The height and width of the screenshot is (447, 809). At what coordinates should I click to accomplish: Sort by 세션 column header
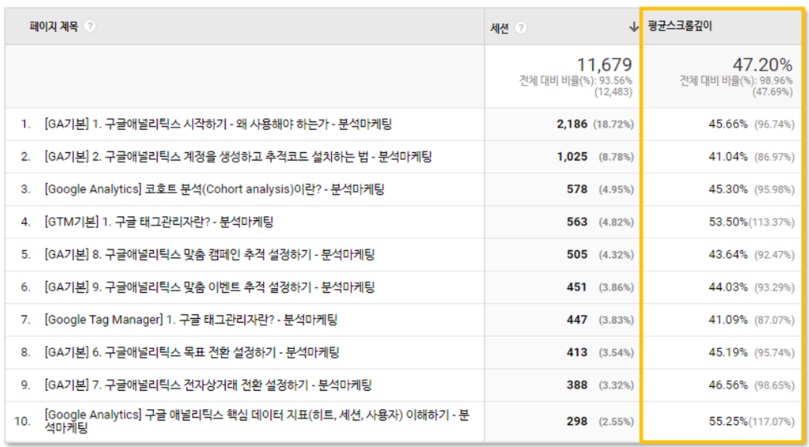click(x=499, y=28)
